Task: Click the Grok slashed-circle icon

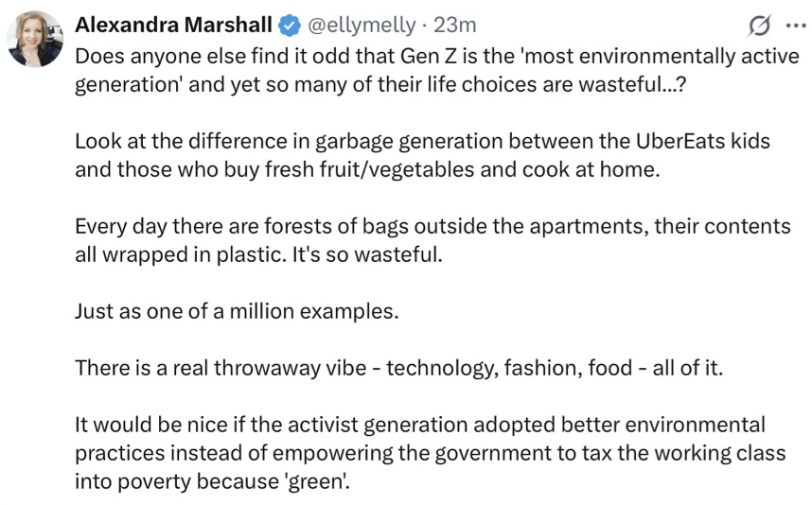Action: tap(759, 26)
